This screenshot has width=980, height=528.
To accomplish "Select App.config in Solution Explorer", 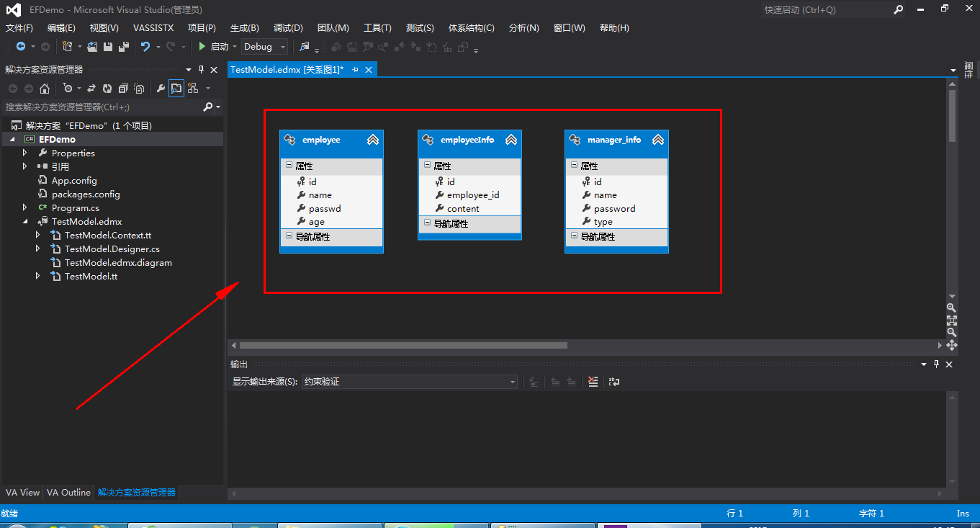I will tap(74, 180).
